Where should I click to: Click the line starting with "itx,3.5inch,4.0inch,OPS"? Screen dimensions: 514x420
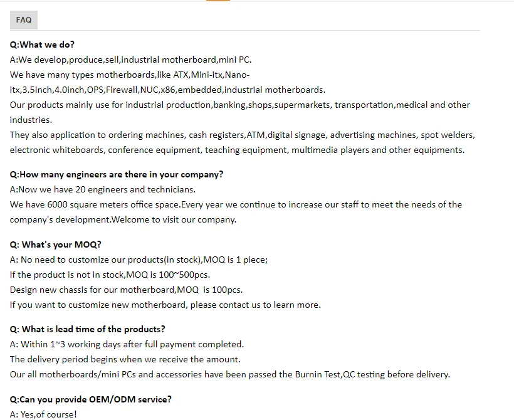tap(167, 90)
